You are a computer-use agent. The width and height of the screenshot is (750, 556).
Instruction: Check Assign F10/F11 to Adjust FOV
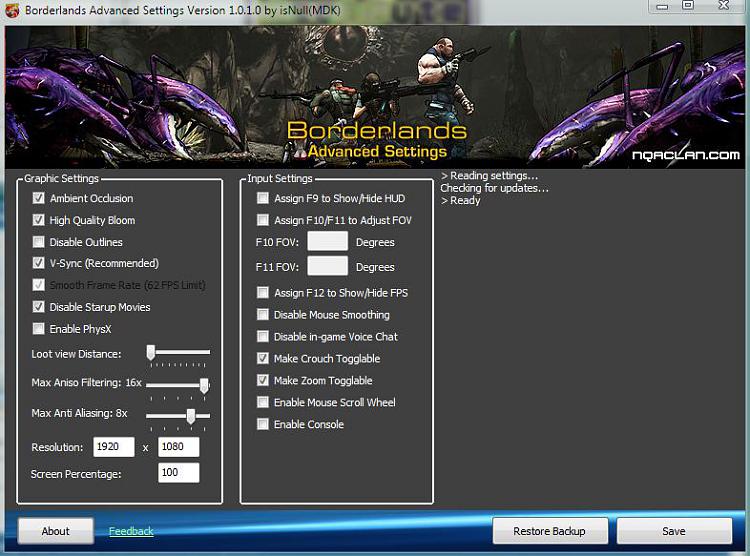pos(263,220)
